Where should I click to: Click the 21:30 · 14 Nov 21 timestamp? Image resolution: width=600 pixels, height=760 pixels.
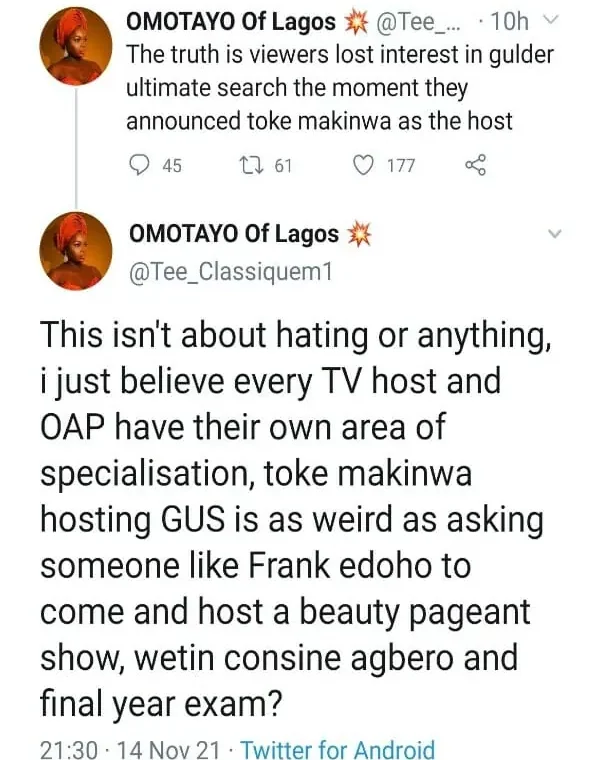coord(131,749)
